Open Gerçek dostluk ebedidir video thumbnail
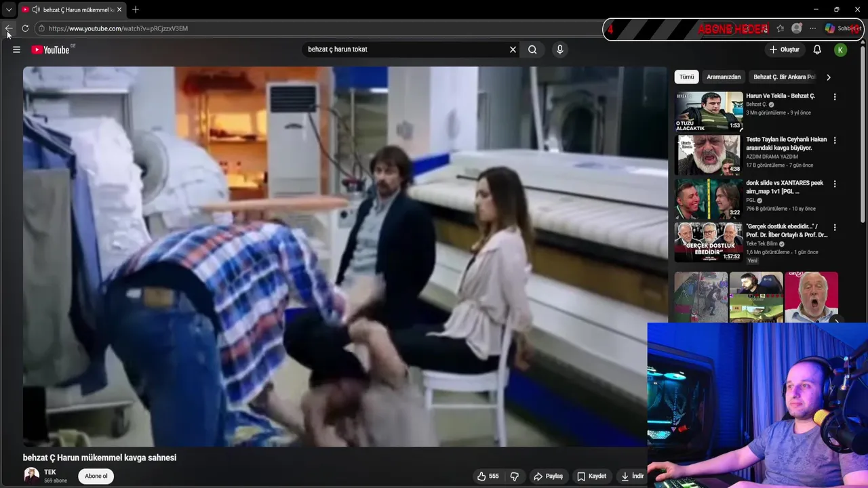This screenshot has width=868, height=488. 709,242
